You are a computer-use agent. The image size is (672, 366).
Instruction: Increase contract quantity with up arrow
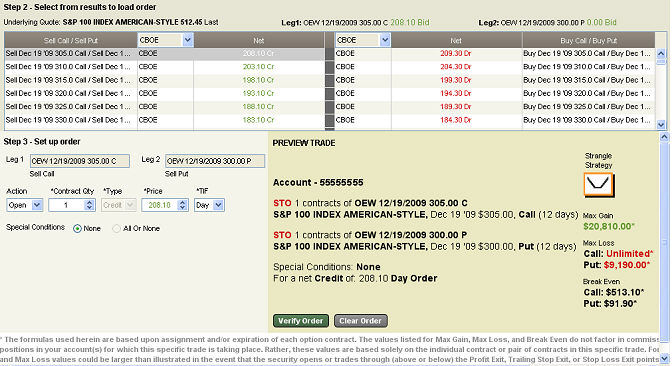coord(89,202)
